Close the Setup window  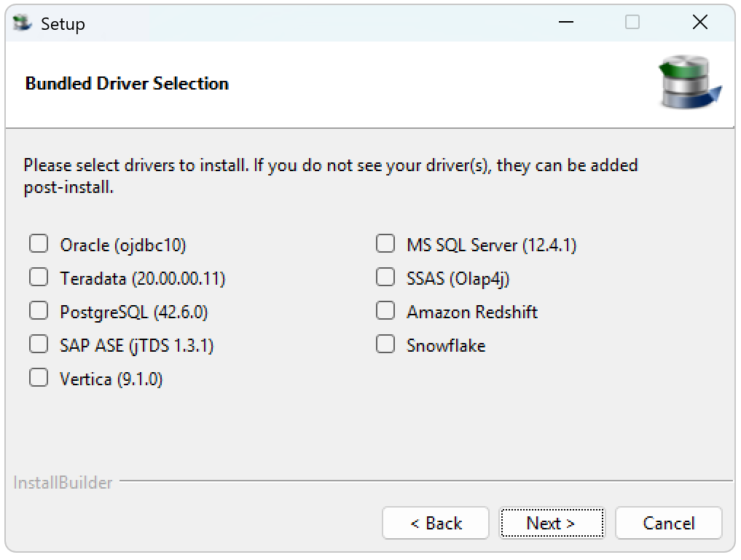coord(700,22)
